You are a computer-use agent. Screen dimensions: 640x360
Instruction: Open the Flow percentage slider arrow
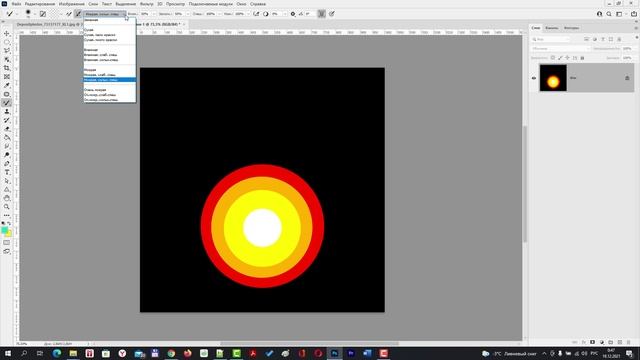248,14
